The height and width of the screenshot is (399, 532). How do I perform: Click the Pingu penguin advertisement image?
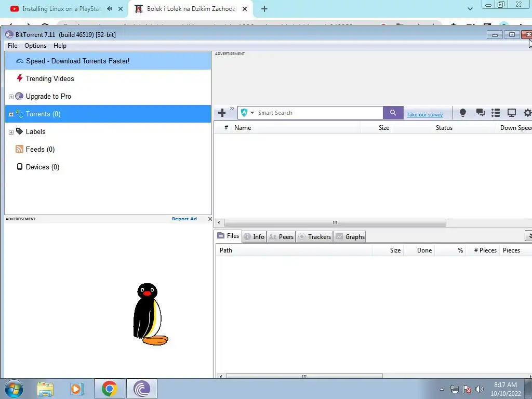(x=150, y=314)
